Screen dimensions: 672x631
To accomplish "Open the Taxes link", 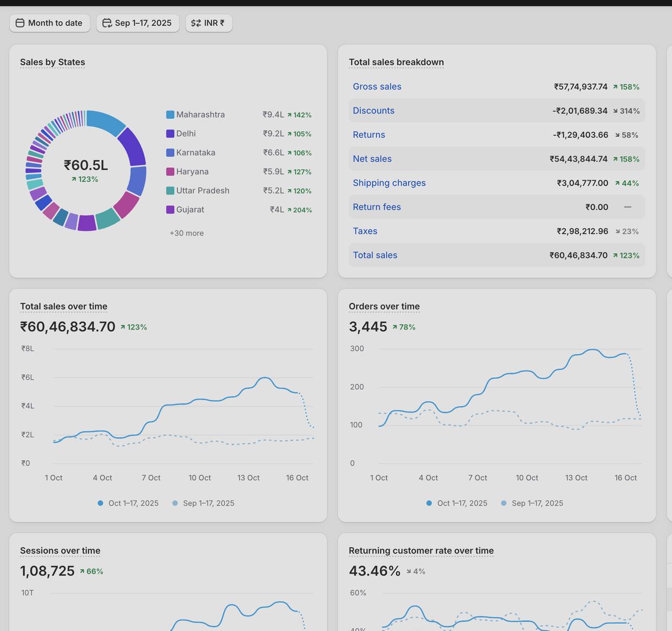I will pos(365,231).
